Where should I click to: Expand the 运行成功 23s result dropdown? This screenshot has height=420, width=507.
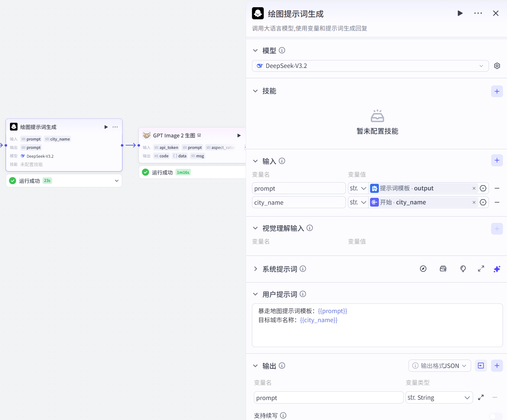point(117,181)
